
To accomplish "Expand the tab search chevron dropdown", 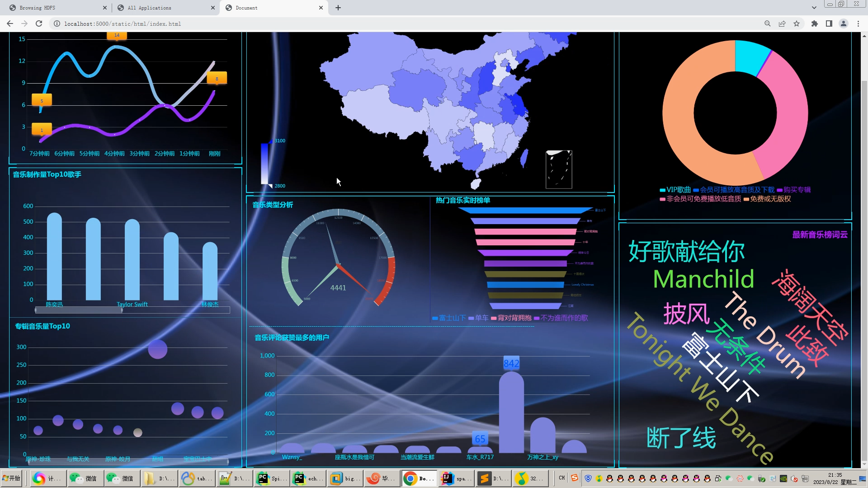I will (814, 8).
